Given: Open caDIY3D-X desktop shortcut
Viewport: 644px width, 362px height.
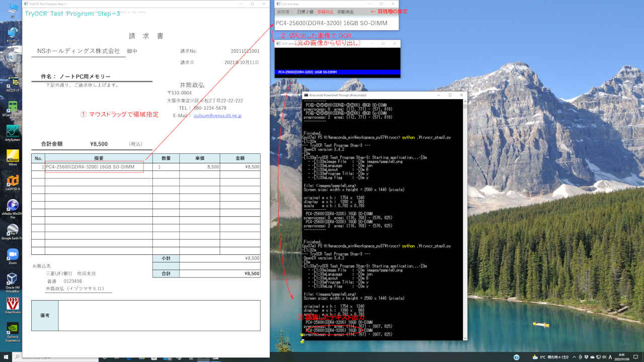Looking at the screenshot, I should click(13, 180).
